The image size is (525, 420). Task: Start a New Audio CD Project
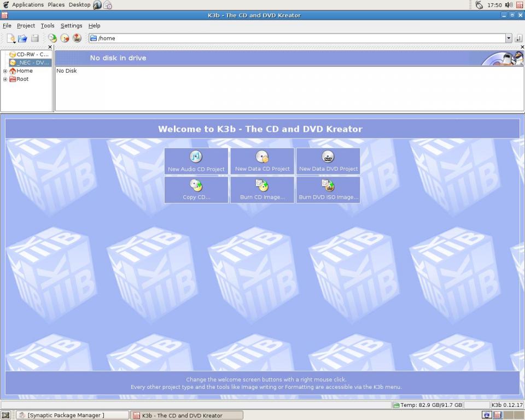tap(196, 161)
